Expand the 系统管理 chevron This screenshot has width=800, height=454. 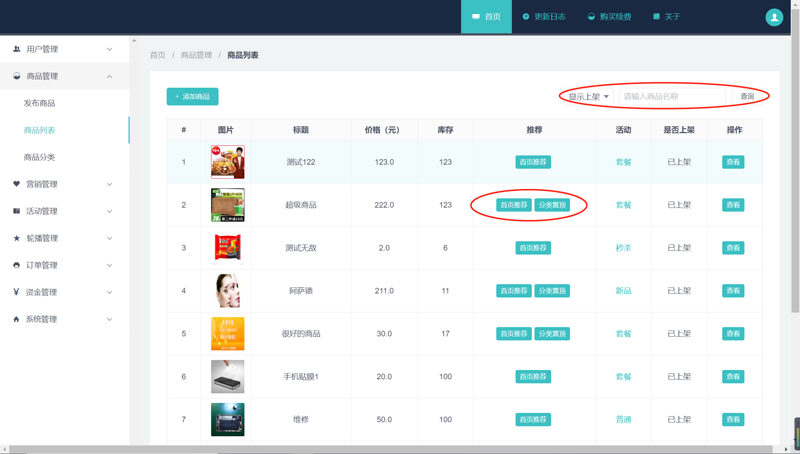[x=109, y=319]
